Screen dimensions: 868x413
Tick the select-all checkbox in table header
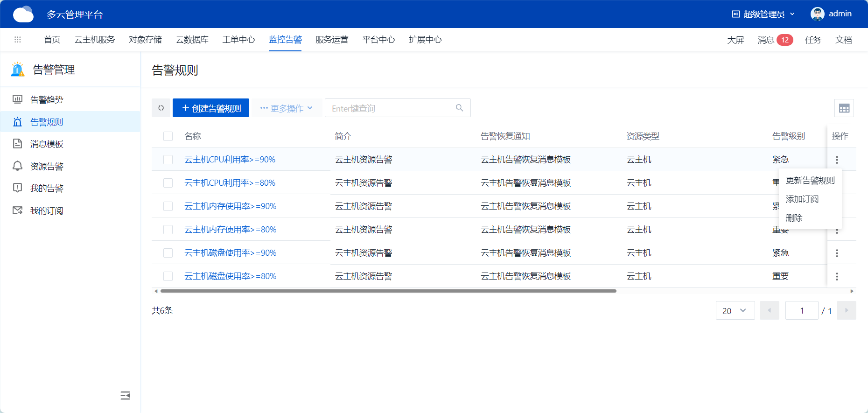pos(168,136)
